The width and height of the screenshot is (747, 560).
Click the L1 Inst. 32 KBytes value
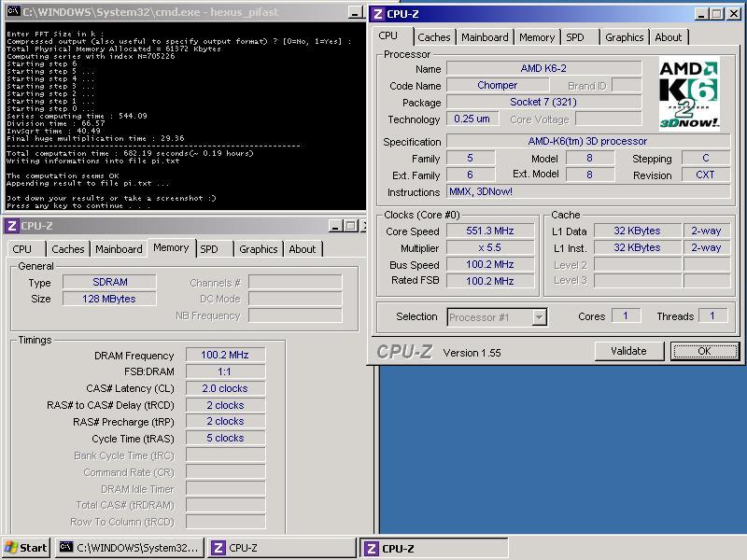click(x=638, y=247)
